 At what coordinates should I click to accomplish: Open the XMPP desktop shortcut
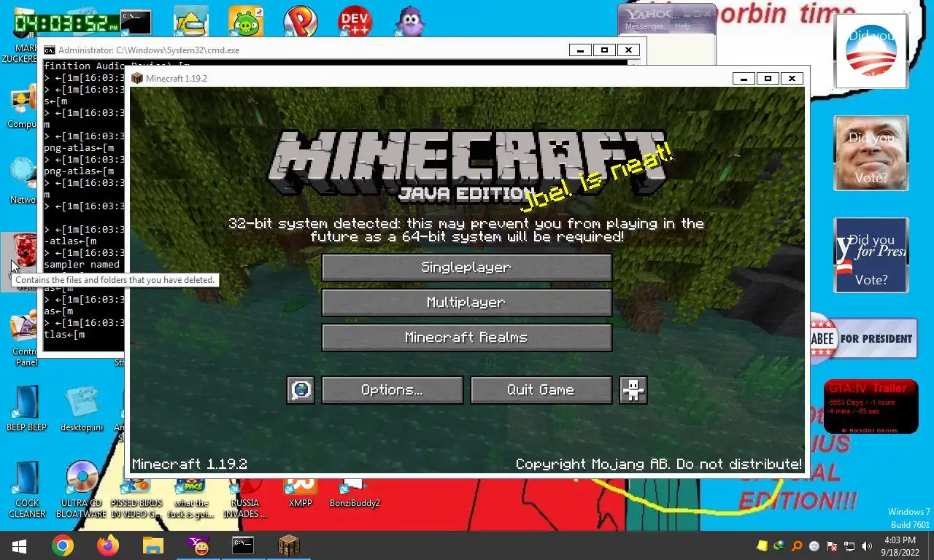300,492
